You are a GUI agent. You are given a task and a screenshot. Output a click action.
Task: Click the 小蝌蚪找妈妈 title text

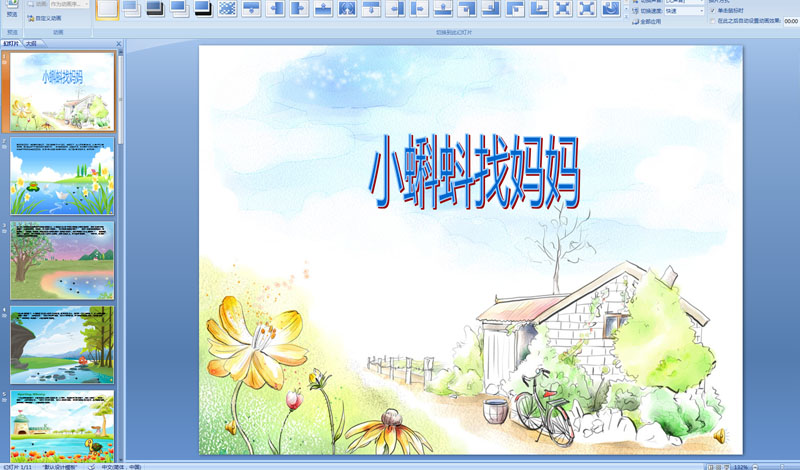pyautogui.click(x=474, y=172)
